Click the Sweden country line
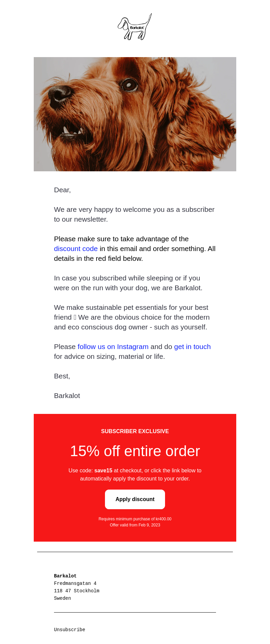The height and width of the screenshot is (644, 270). 62,598
